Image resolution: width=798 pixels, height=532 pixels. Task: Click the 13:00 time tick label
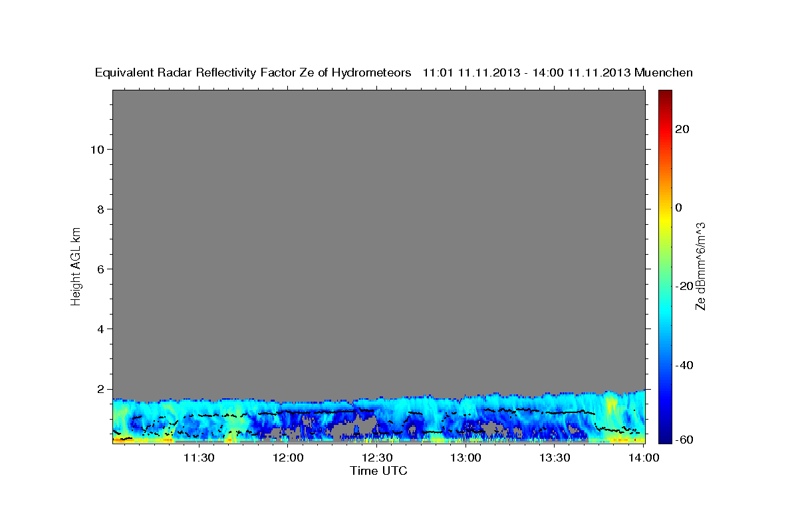pos(466,458)
